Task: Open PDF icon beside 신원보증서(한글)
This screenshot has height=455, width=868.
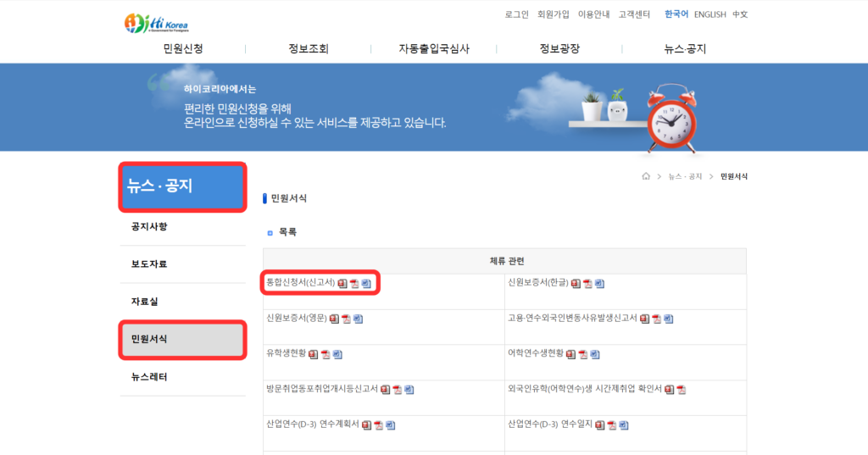Action: (587, 283)
